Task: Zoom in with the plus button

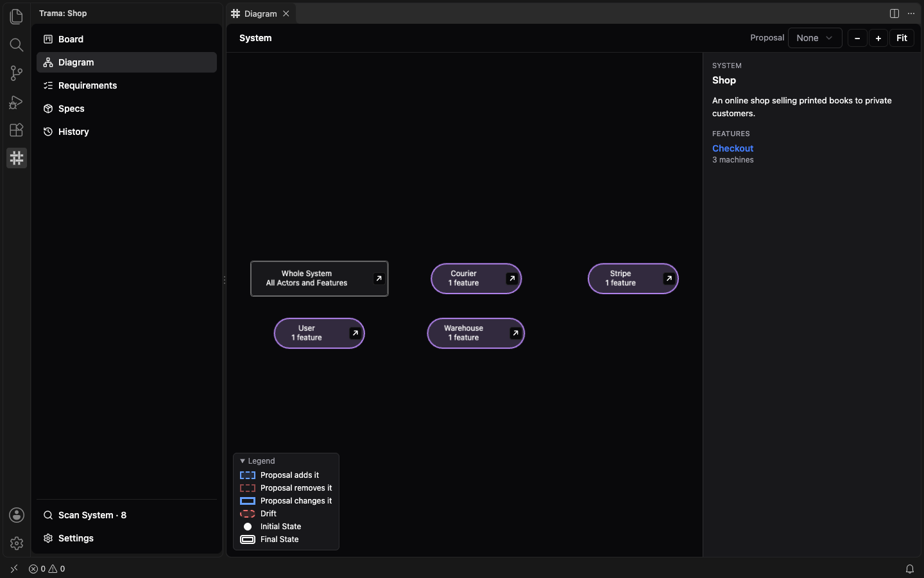Action: pyautogui.click(x=878, y=38)
